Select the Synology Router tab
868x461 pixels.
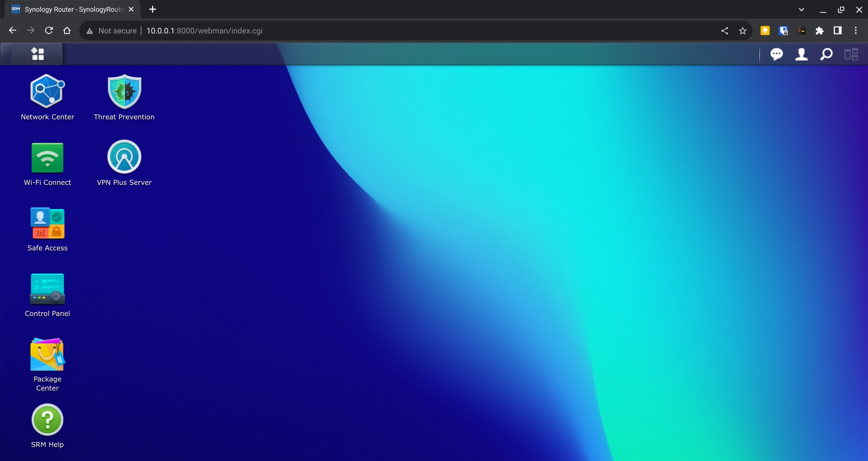72,9
